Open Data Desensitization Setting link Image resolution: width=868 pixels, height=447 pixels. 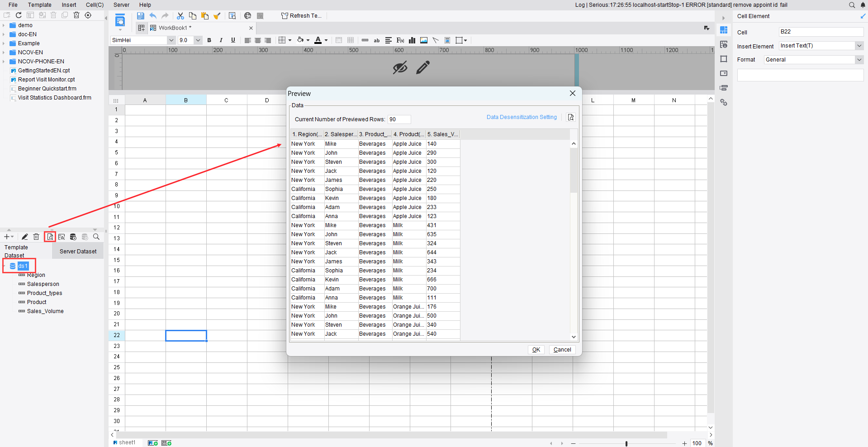(522, 117)
